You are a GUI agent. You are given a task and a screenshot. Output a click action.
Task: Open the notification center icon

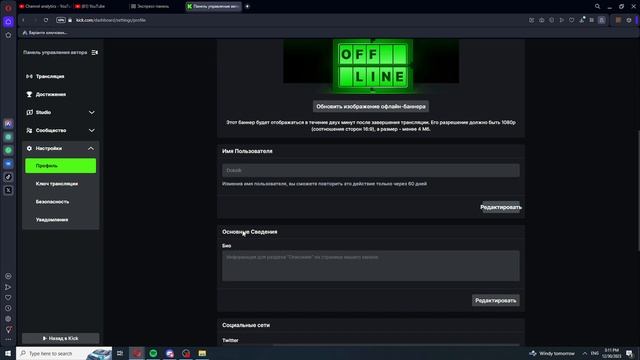[x=629, y=353]
